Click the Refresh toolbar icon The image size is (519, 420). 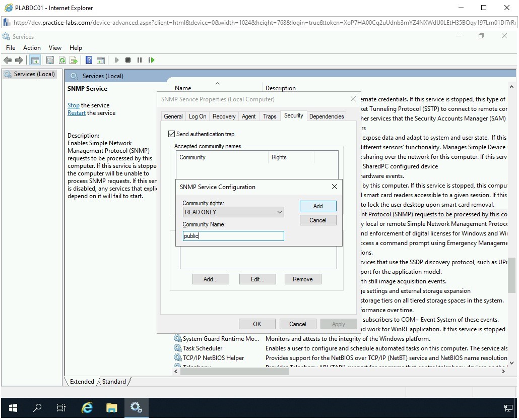tap(62, 60)
